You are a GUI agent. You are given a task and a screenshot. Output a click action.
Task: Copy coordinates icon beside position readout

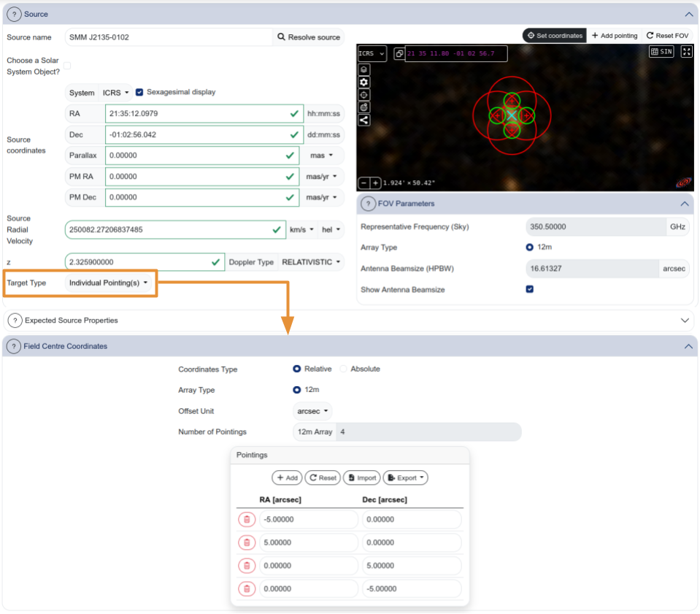pos(399,54)
